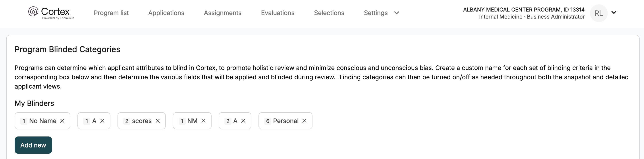Remove the No Name blinder
Viewport: 644px width, 159px height.
point(62,121)
